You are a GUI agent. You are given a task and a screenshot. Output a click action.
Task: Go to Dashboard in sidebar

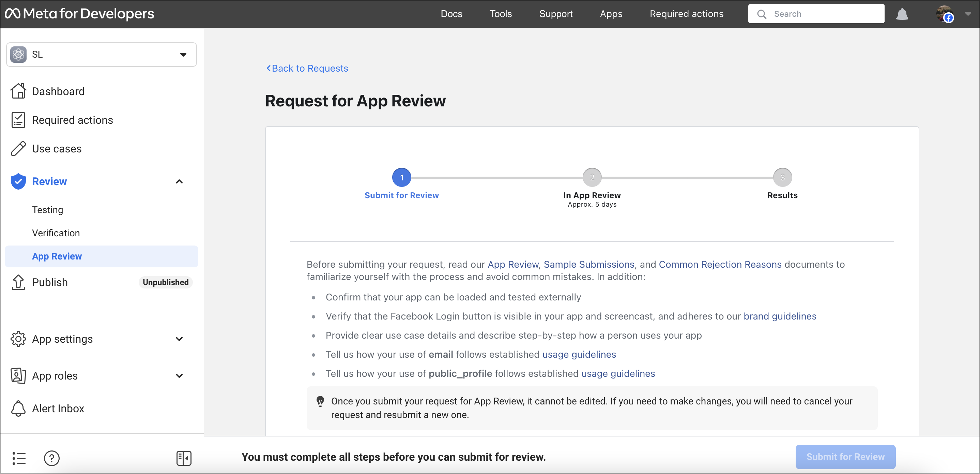tap(58, 91)
